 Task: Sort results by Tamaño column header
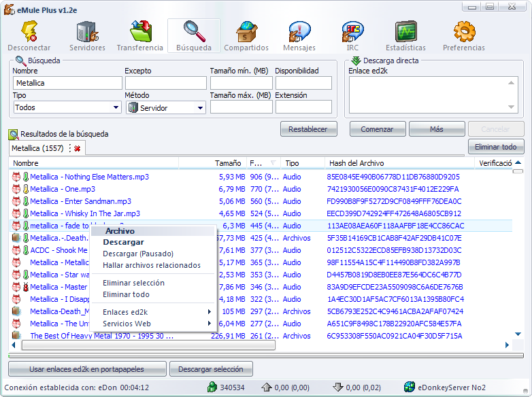coord(228,163)
